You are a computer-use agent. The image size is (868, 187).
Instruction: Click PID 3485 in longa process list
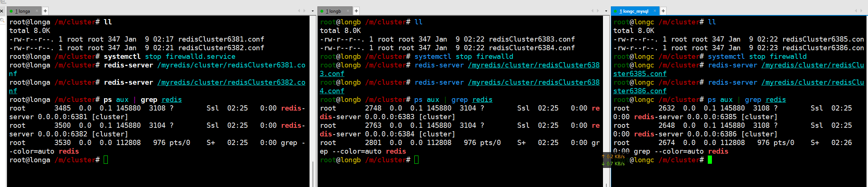(x=63, y=108)
